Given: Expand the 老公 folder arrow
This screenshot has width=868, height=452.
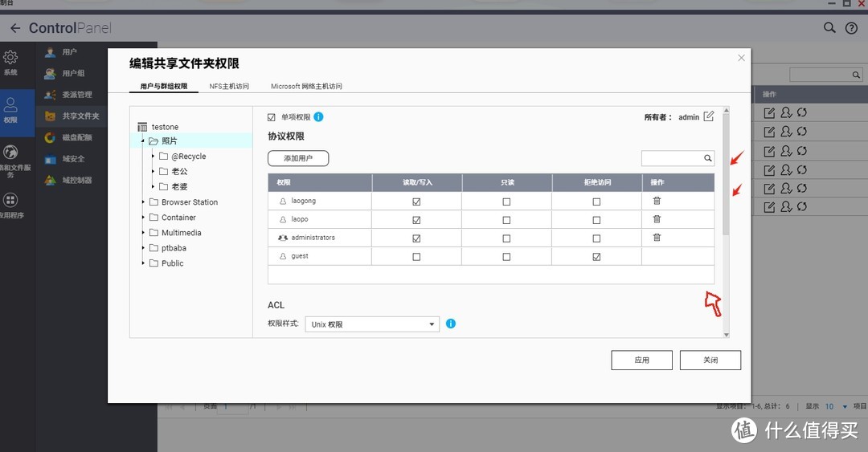Looking at the screenshot, I should click(x=153, y=172).
